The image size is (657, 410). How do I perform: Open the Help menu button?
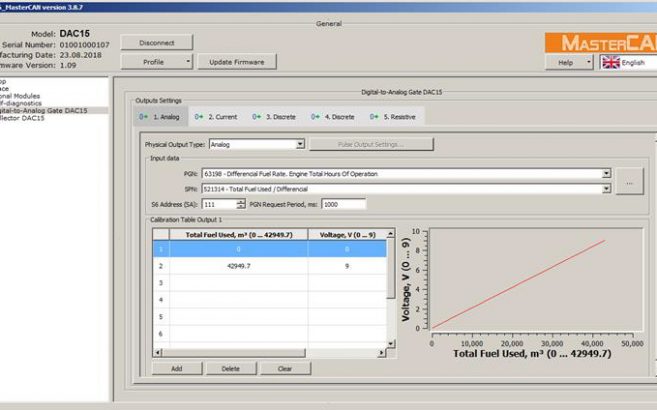[x=569, y=62]
